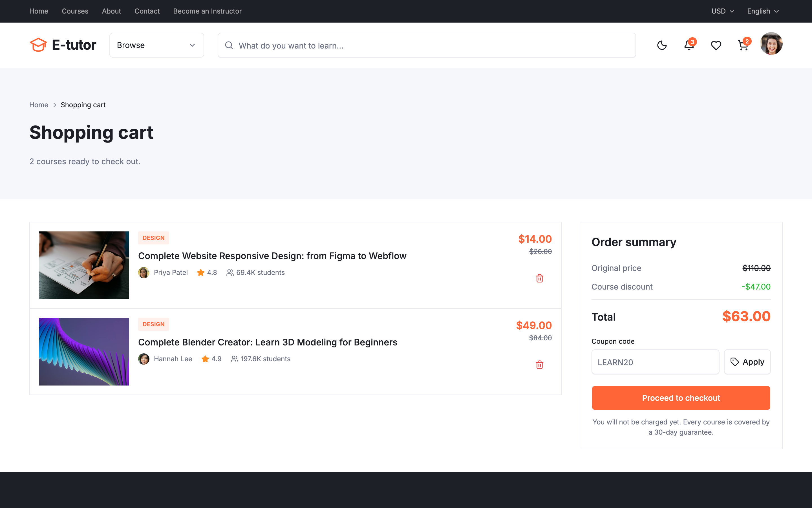This screenshot has width=812, height=508.
Task: Open the English language dropdown
Action: (x=763, y=11)
